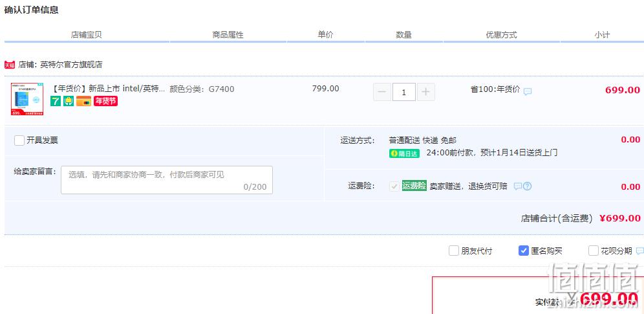Click the 颜色分类：G7400 attribute text
The image size is (644, 314).
[x=202, y=89]
